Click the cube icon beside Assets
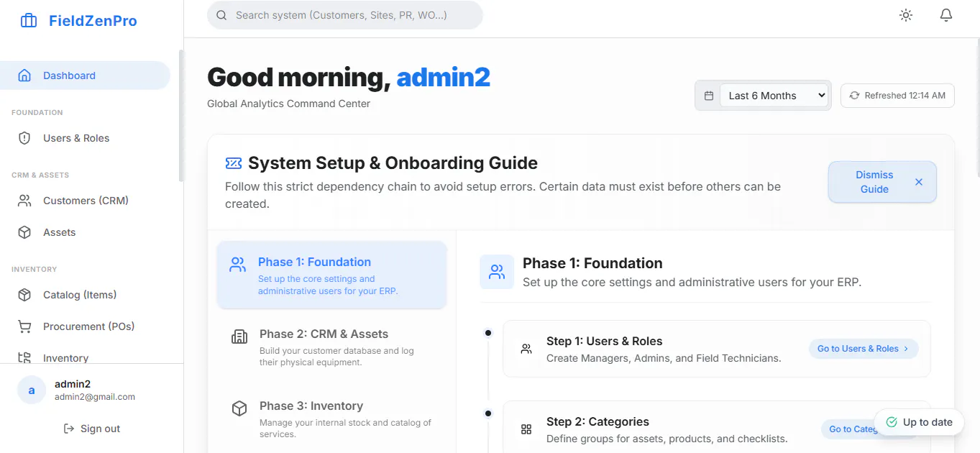This screenshot has height=453, width=980. click(24, 232)
